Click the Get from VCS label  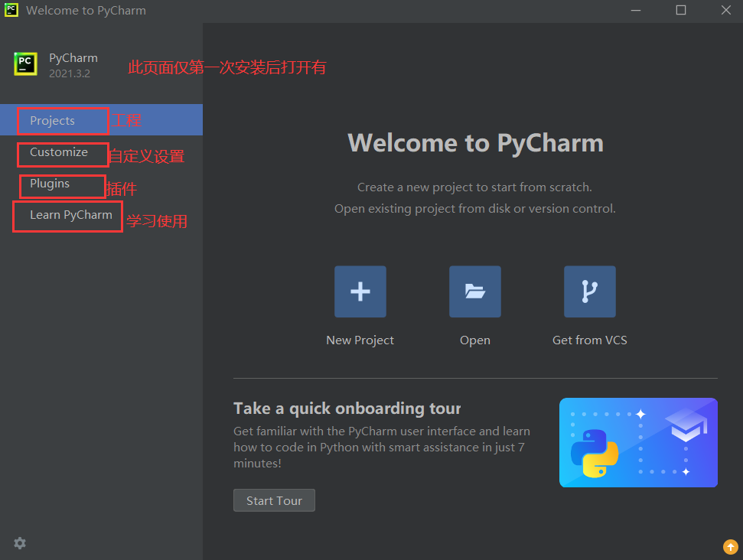point(589,340)
